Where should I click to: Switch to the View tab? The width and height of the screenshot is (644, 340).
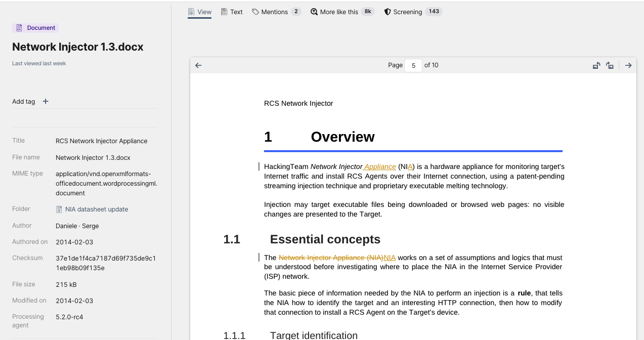[x=199, y=12]
